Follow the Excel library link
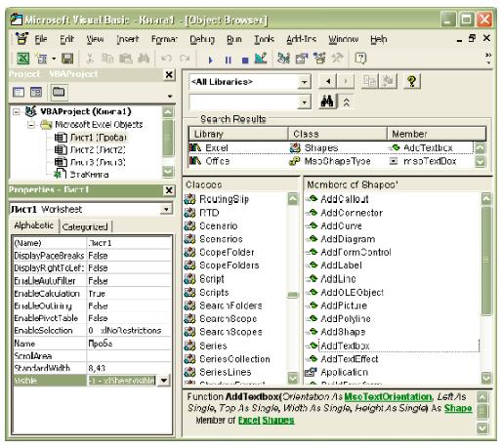Screen dimensions: 502x448 [x=249, y=420]
